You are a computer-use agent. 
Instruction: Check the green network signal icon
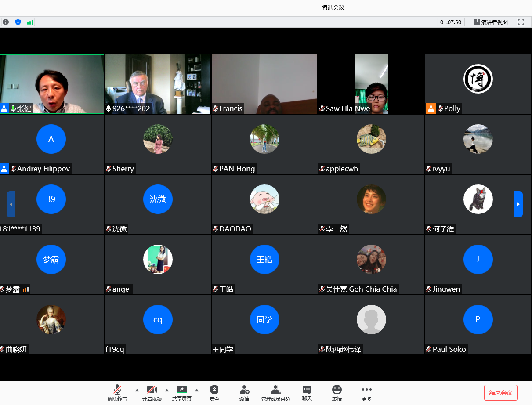pyautogui.click(x=30, y=22)
